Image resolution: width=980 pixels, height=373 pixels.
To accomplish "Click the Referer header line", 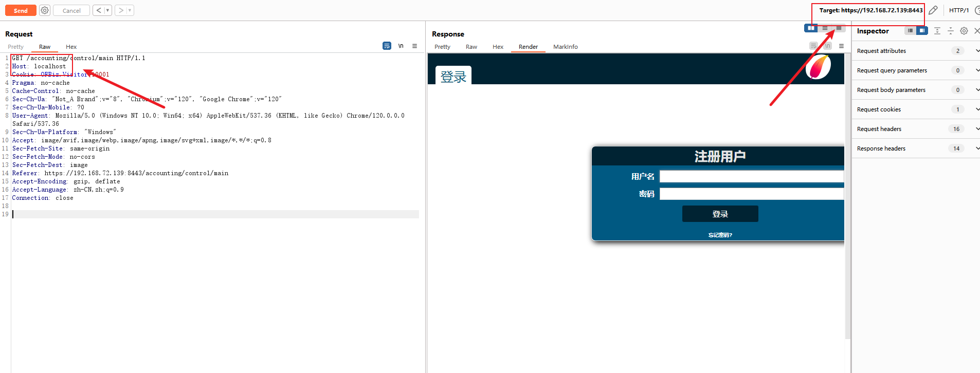I will (120, 173).
